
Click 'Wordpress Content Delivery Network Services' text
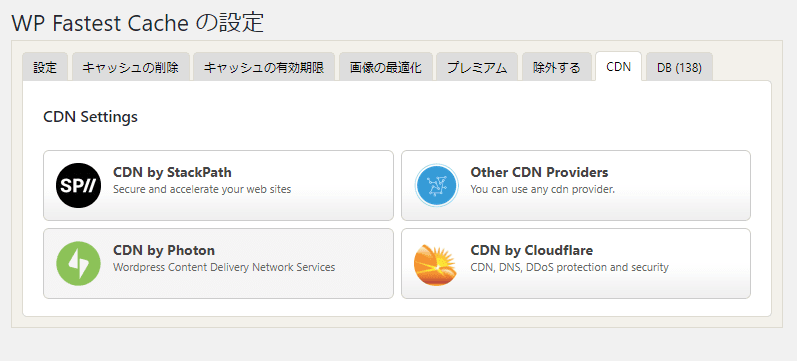pos(224,267)
